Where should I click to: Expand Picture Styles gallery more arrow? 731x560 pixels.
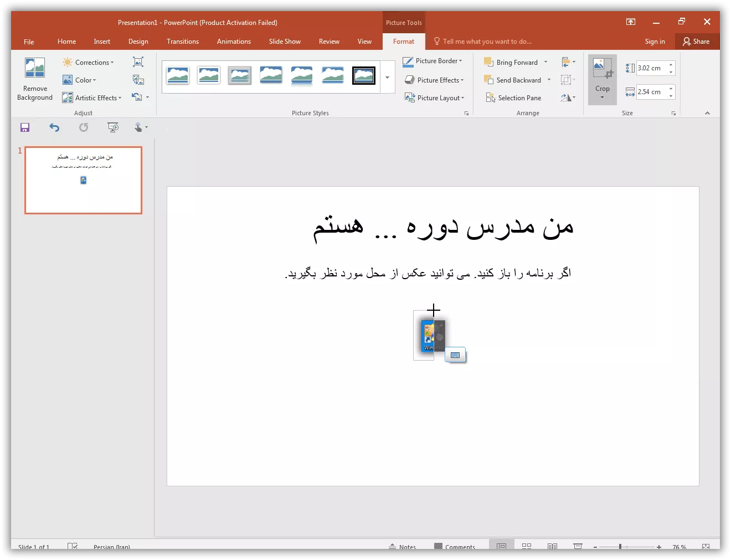click(x=387, y=77)
